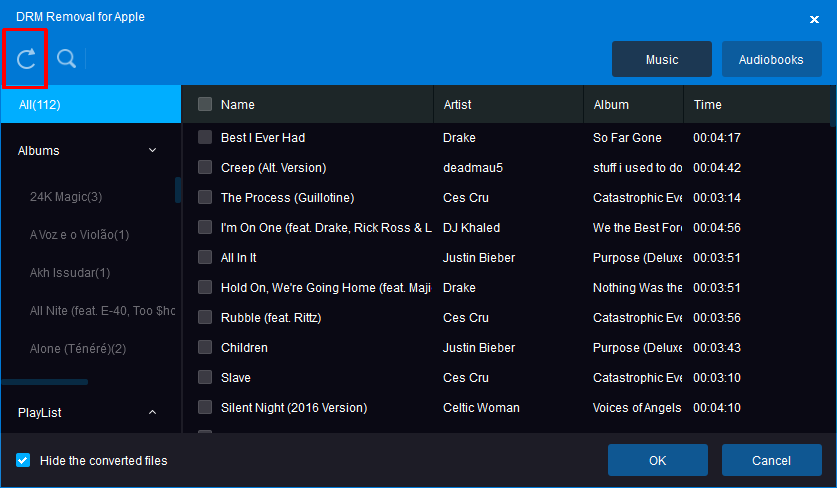Switch to the Music tab
837x488 pixels.
[x=662, y=59]
